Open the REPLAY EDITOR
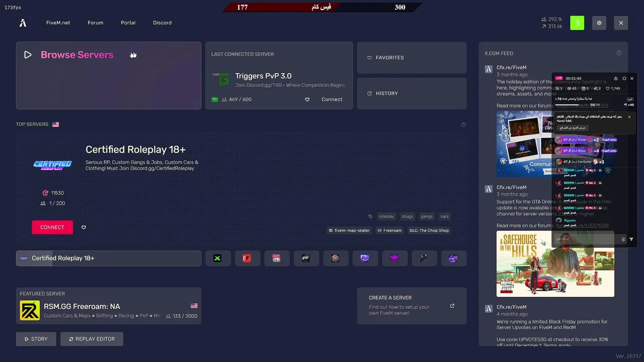Image resolution: width=644 pixels, height=362 pixels. (92, 339)
